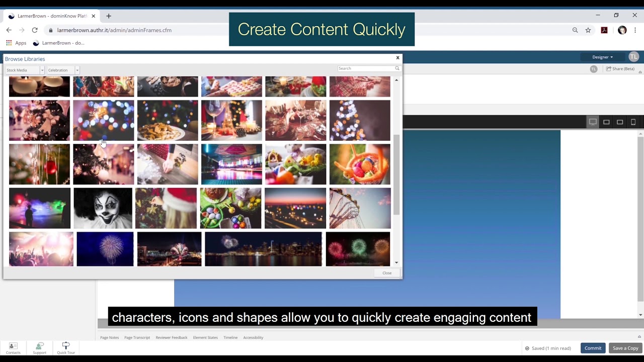Open the Page Transcript tab

137,337
